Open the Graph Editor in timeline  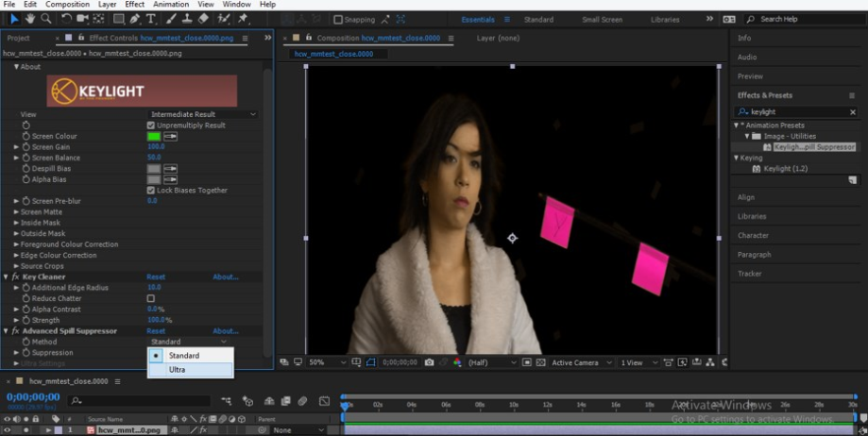(324, 400)
